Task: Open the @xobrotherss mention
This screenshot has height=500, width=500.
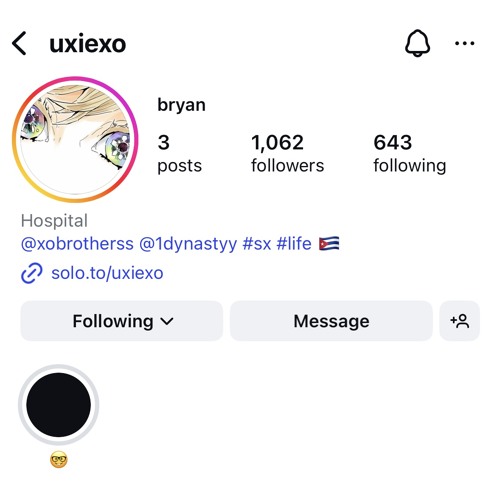Action: (77, 244)
